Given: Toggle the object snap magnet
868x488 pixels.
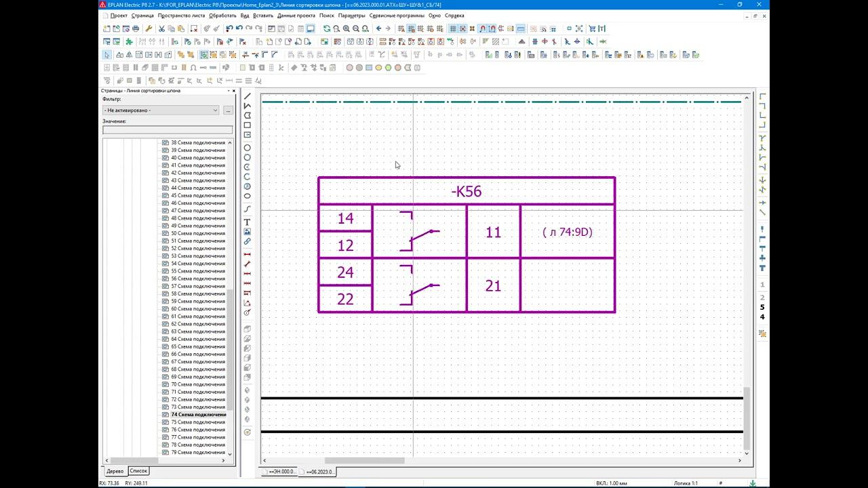Looking at the screenshot, I should pos(481,28).
